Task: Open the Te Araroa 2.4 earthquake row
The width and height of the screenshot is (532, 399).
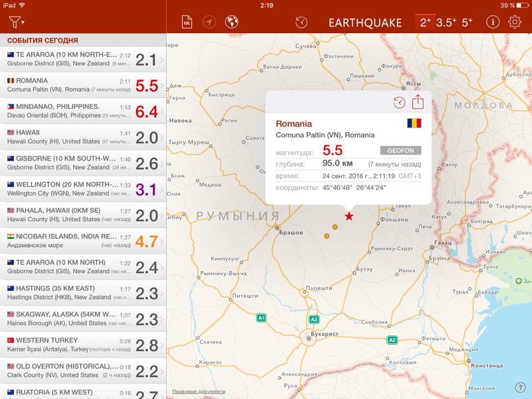Action: [83, 267]
